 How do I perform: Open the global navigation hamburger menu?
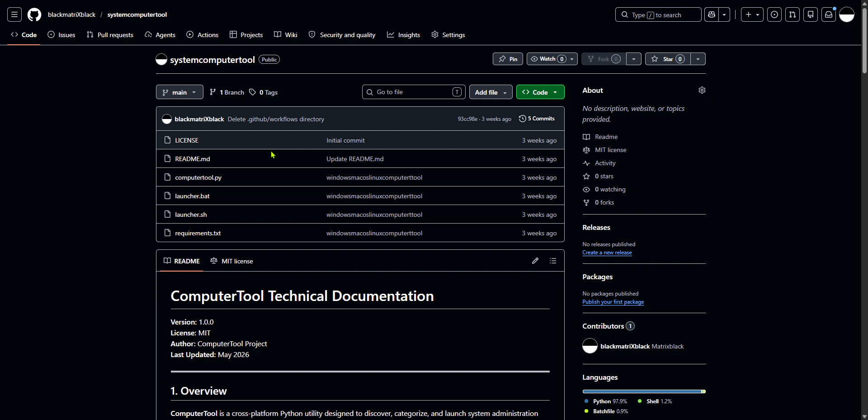[14, 14]
